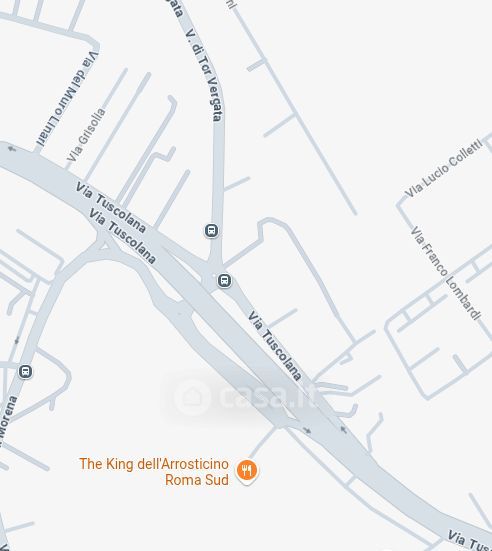Click the upper Via Tuscolana label near Via Grisolia
Viewport: 492px width, 551px height.
click(111, 208)
